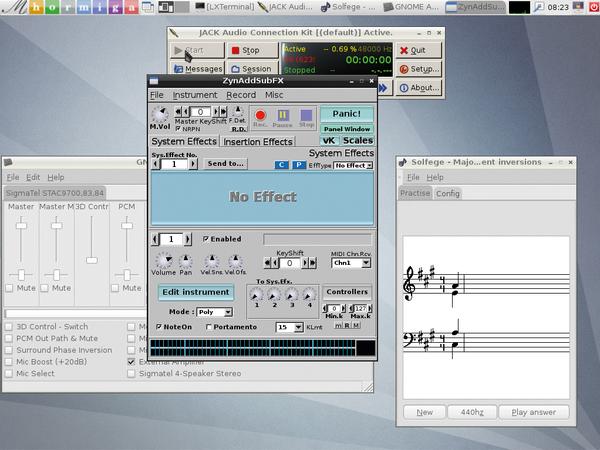Viewport: 600px width, 450px height.
Task: Click the F.Det fine detune knob
Action: (238, 111)
